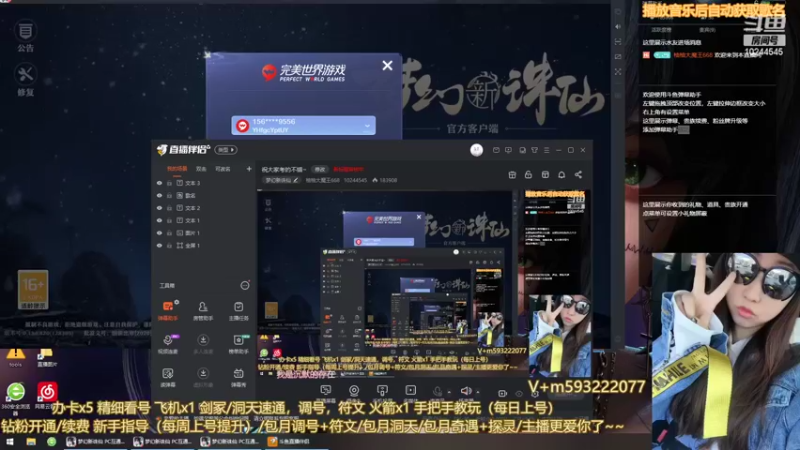Click the webcam thumbnail of the streamer
Image resolution: width=800 pixels, height=450 pixels.
pyautogui.click(x=726, y=351)
